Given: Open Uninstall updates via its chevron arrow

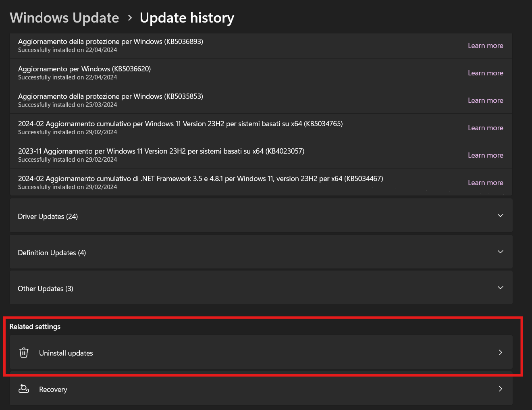Looking at the screenshot, I should click(x=500, y=352).
